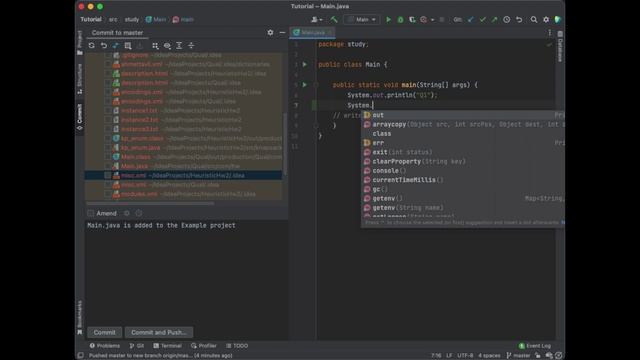This screenshot has width=640, height=360.
Task: Click Git Update Project blue arrow
Action: click(471, 19)
